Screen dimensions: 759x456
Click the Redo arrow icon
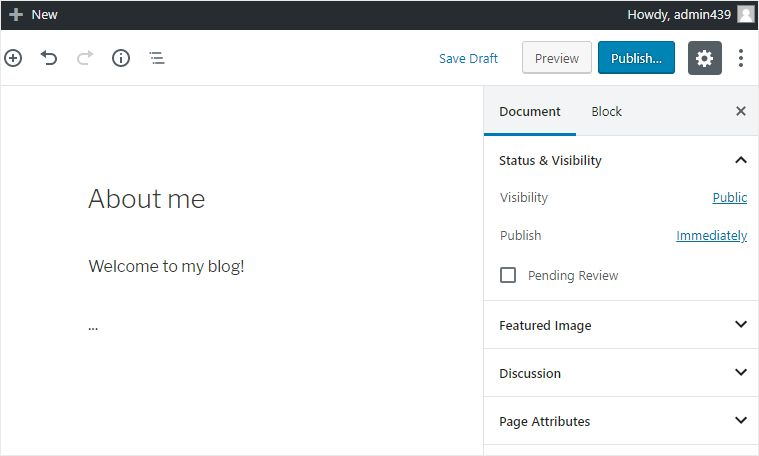tap(85, 58)
